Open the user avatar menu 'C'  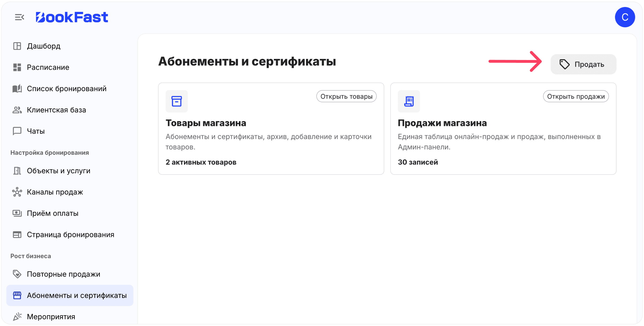click(x=625, y=17)
